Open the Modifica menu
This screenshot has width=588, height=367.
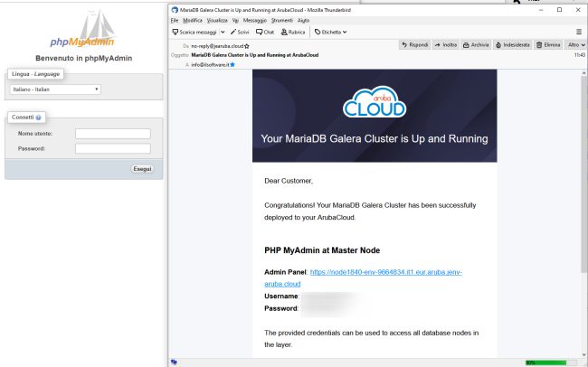(x=193, y=21)
